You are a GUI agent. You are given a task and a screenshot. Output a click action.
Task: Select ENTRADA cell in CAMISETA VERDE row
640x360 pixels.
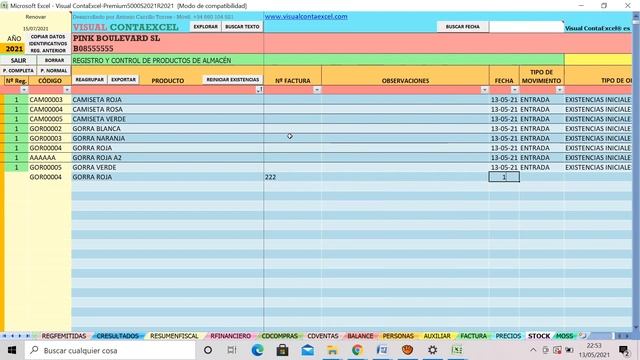pyautogui.click(x=541, y=119)
